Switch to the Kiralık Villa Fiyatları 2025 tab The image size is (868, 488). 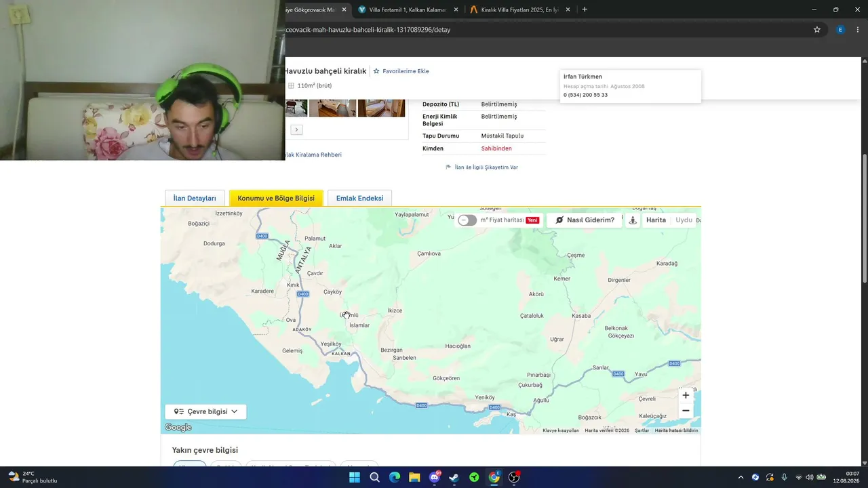pos(519,9)
